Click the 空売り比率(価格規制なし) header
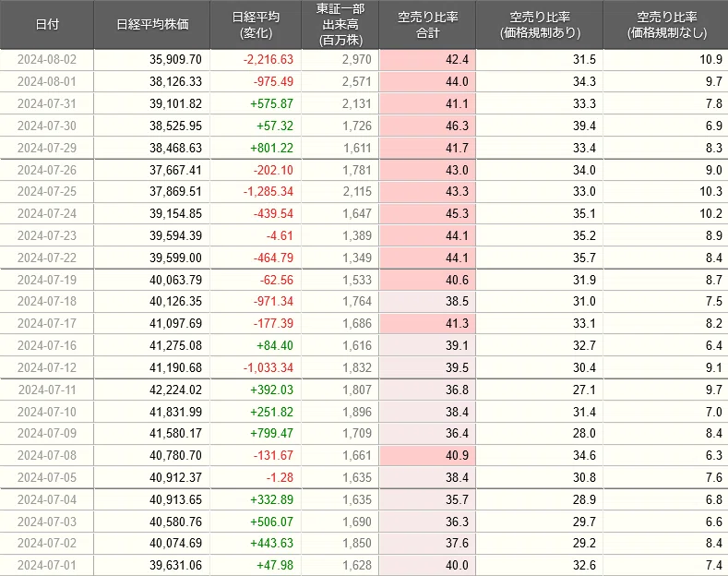 coord(666,24)
